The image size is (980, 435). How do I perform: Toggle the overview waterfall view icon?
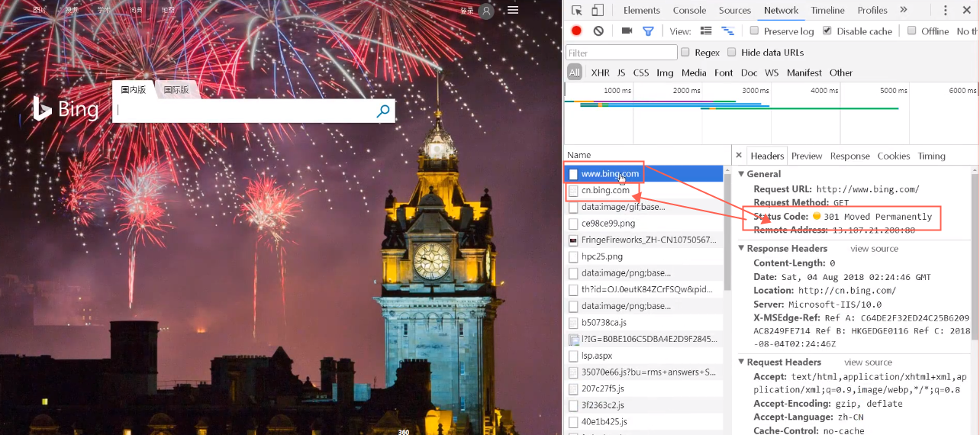click(727, 31)
